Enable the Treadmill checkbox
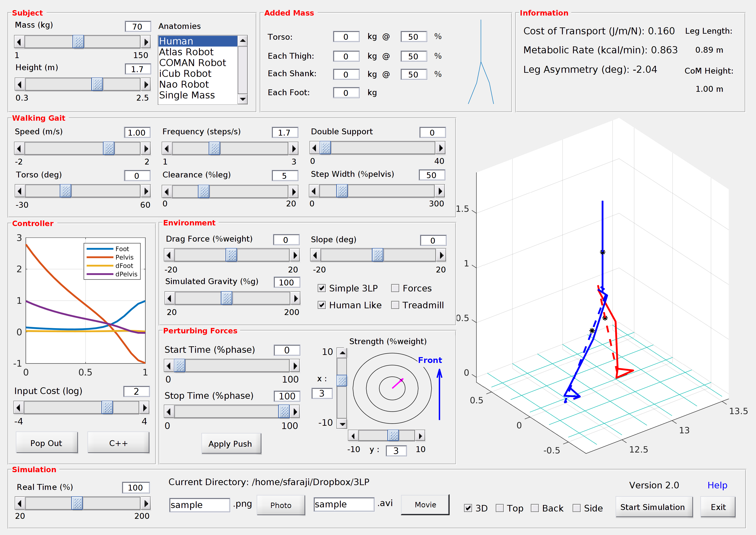 tap(395, 305)
